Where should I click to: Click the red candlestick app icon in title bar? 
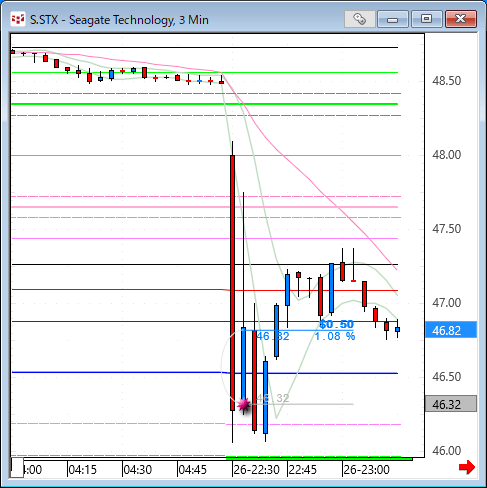pyautogui.click(x=18, y=19)
